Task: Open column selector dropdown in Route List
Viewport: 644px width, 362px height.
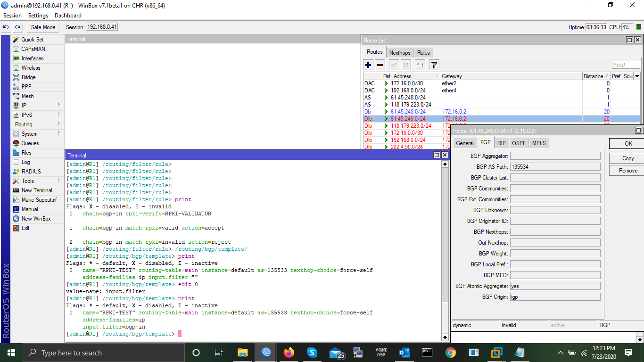Action: click(x=637, y=76)
